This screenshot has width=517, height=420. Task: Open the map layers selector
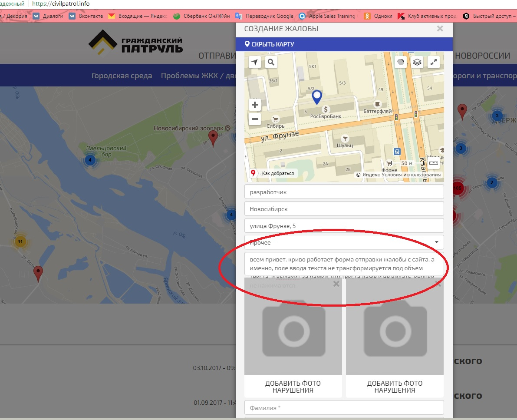tap(417, 62)
